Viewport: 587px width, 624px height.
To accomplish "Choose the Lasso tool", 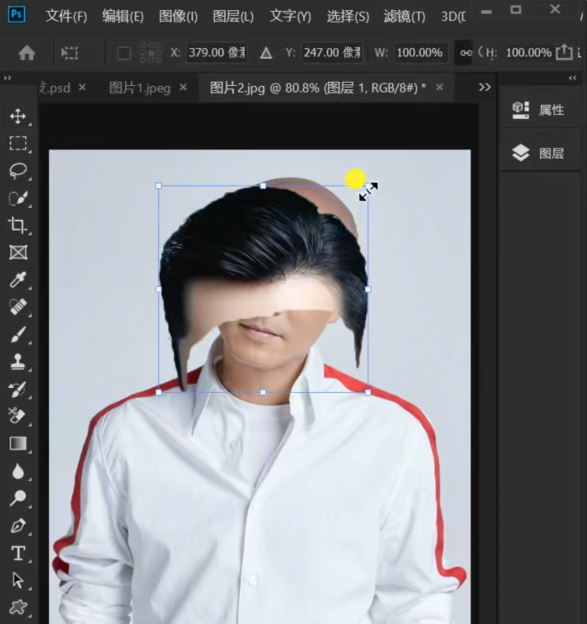I will pos(18,171).
